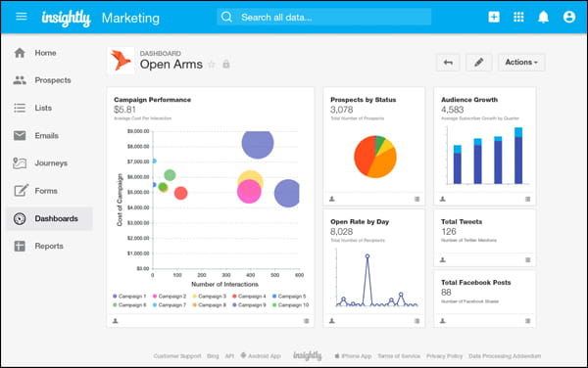588x368 pixels.
Task: Open the Campaign Performance card menu icon
Action: pyautogui.click(x=307, y=321)
